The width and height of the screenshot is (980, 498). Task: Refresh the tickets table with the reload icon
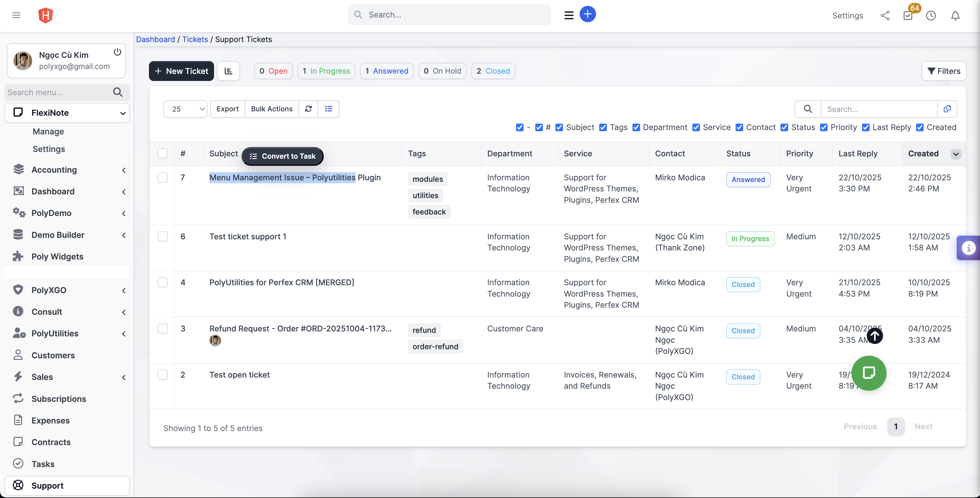point(308,109)
